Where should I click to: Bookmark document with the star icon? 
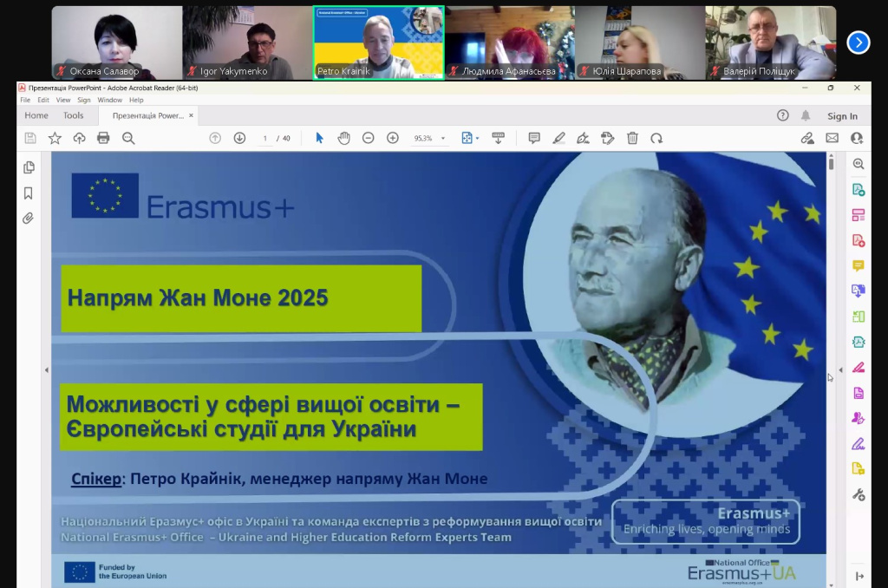pyautogui.click(x=55, y=138)
